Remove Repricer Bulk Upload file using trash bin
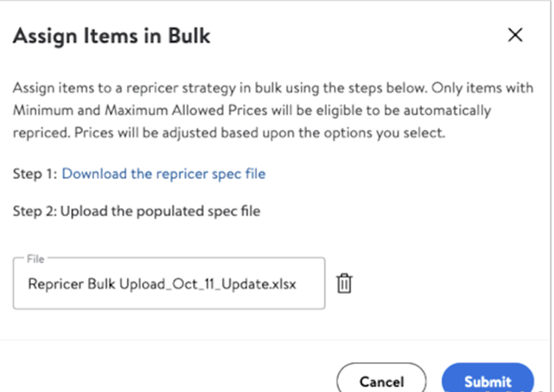This screenshot has height=392, width=554. click(x=344, y=283)
